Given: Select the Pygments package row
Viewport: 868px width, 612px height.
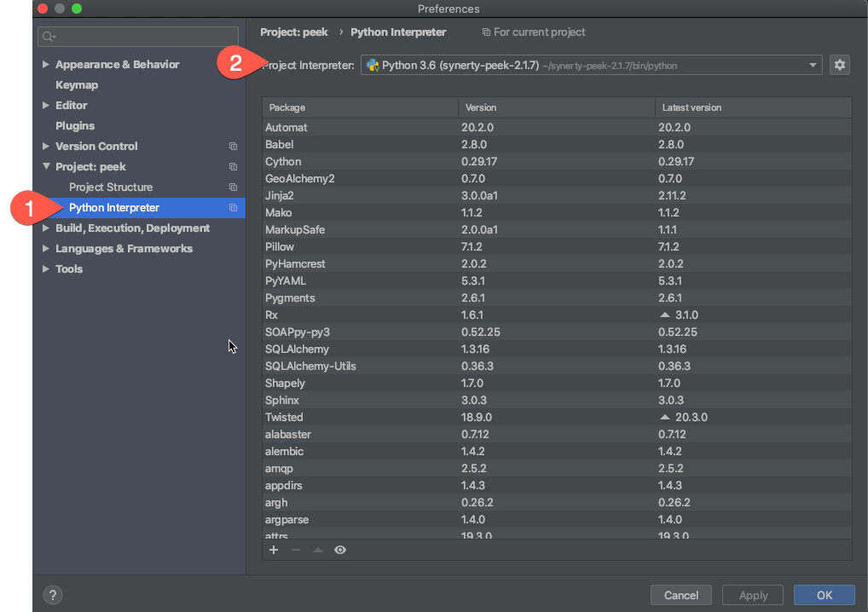Looking at the screenshot, I should pos(557,297).
